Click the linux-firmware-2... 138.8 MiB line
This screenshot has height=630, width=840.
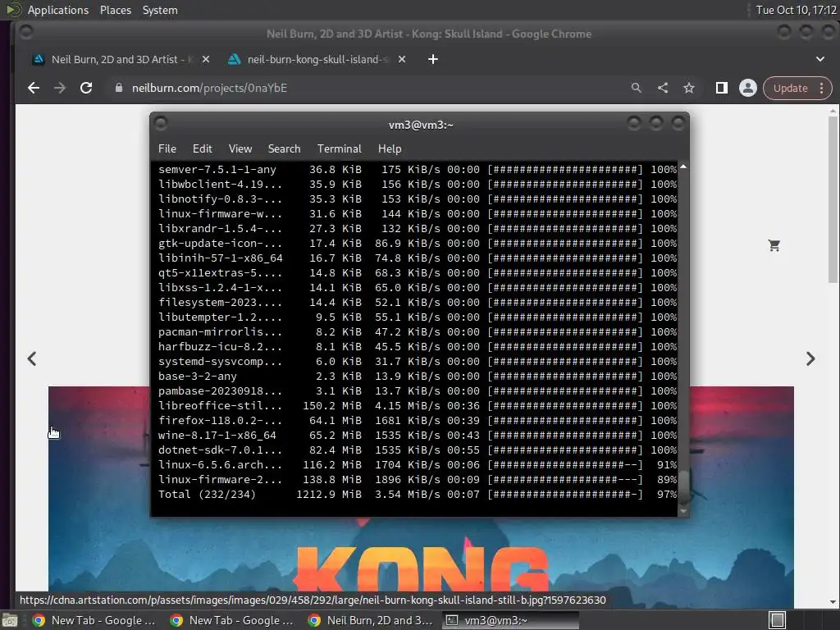coord(418,479)
